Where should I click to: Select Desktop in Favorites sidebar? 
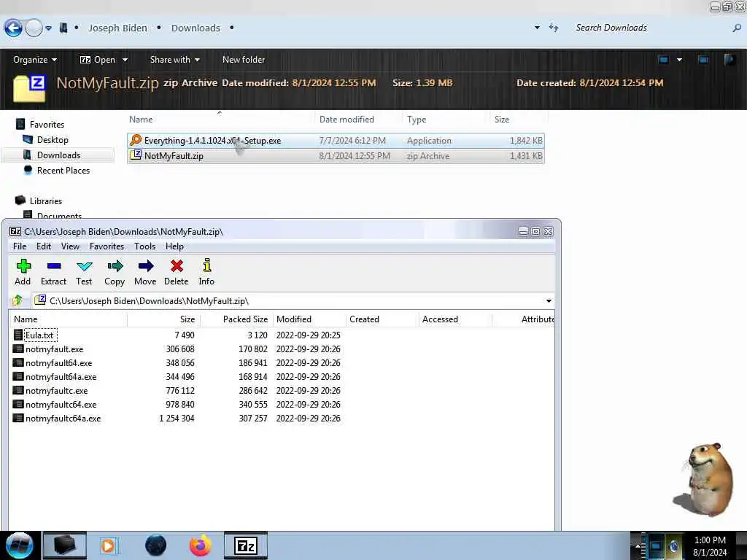pos(53,139)
